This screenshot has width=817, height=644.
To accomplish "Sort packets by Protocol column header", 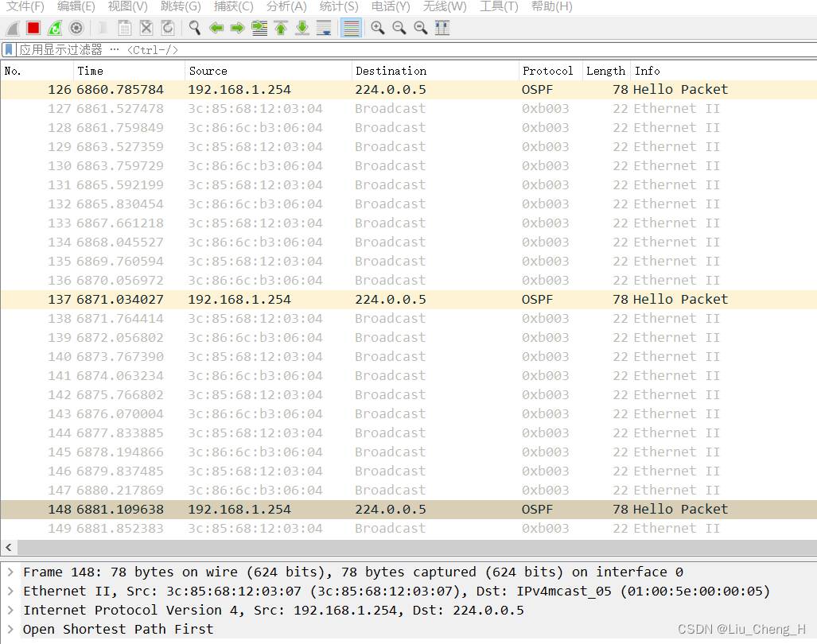I will (547, 71).
